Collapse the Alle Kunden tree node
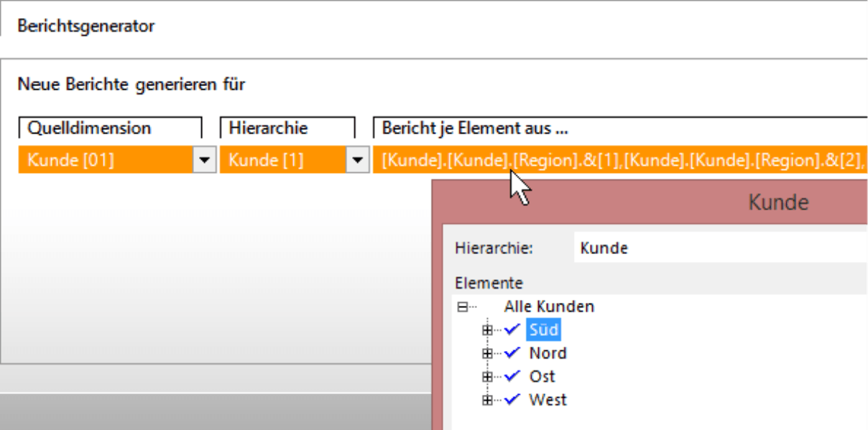Image resolution: width=868 pixels, height=430 pixels. (x=461, y=307)
